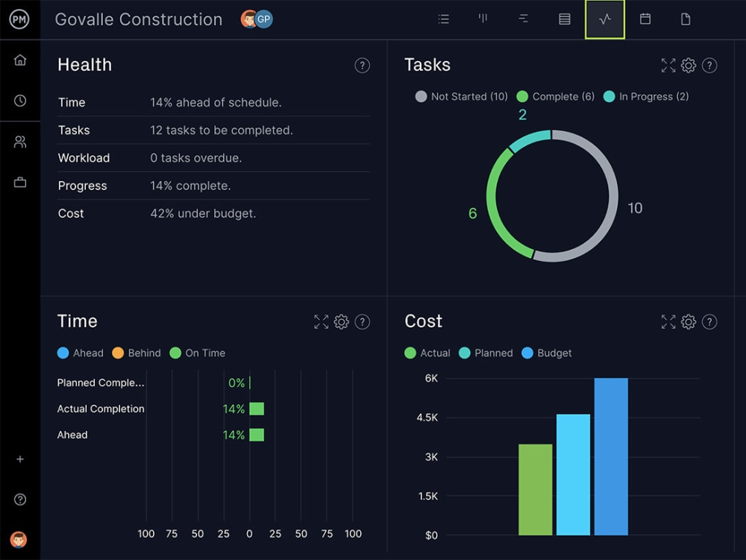The image size is (746, 560).
Task: Open the Kanban board view
Action: click(483, 19)
